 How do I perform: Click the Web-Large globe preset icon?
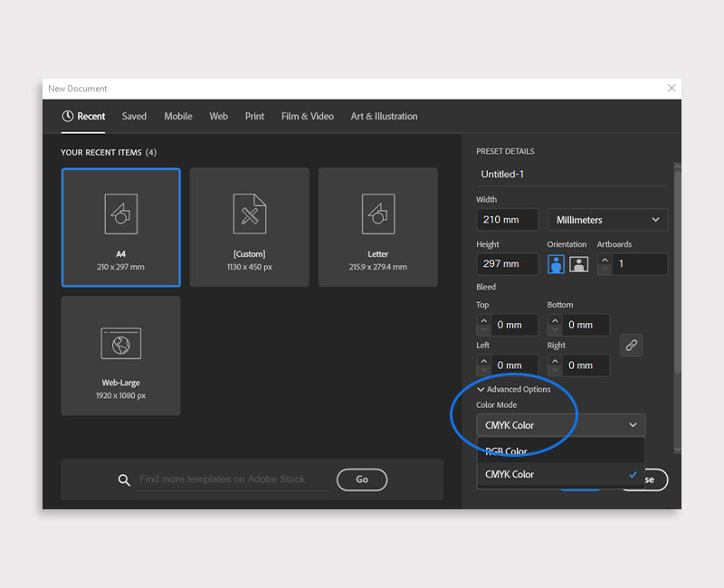coord(121,344)
